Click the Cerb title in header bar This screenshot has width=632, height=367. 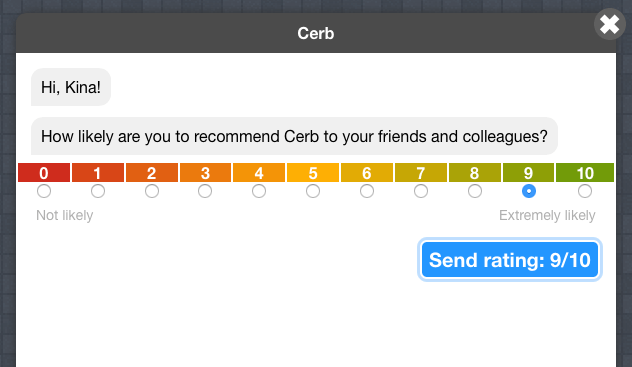pos(316,33)
